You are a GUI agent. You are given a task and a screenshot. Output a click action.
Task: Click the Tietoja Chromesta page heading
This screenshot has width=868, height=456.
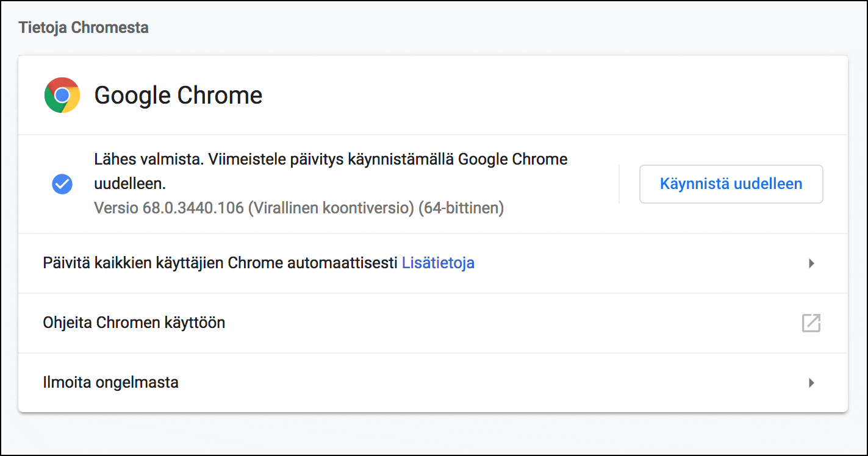pos(84,27)
